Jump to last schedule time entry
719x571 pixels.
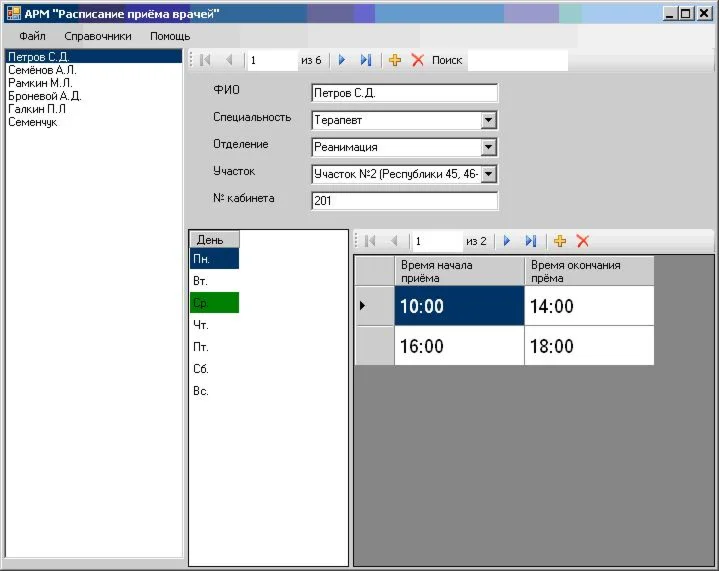(x=531, y=241)
